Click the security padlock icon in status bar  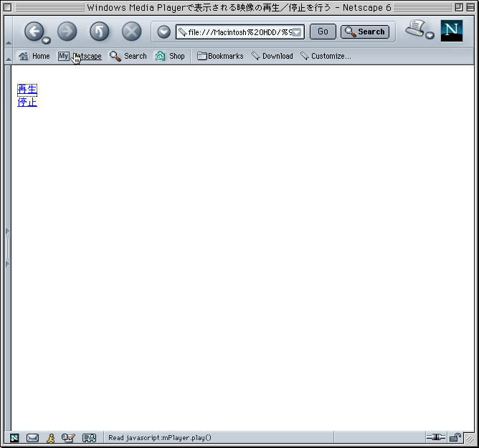(455, 438)
